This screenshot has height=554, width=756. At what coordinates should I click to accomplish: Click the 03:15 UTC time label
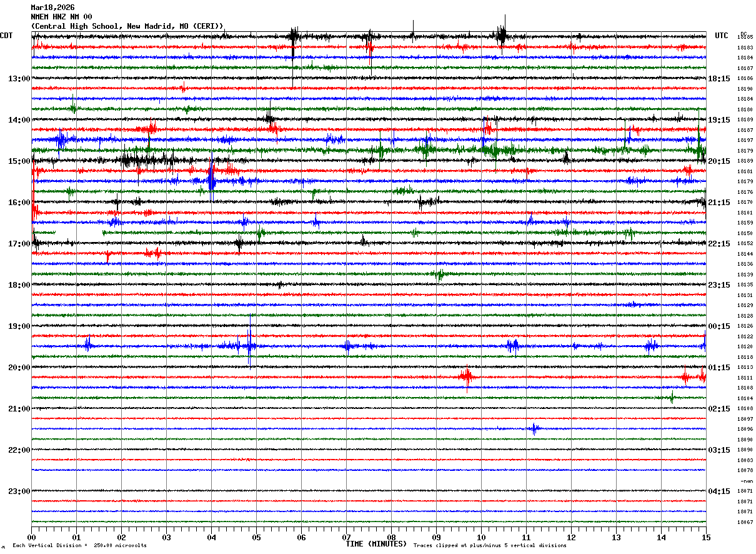click(719, 450)
